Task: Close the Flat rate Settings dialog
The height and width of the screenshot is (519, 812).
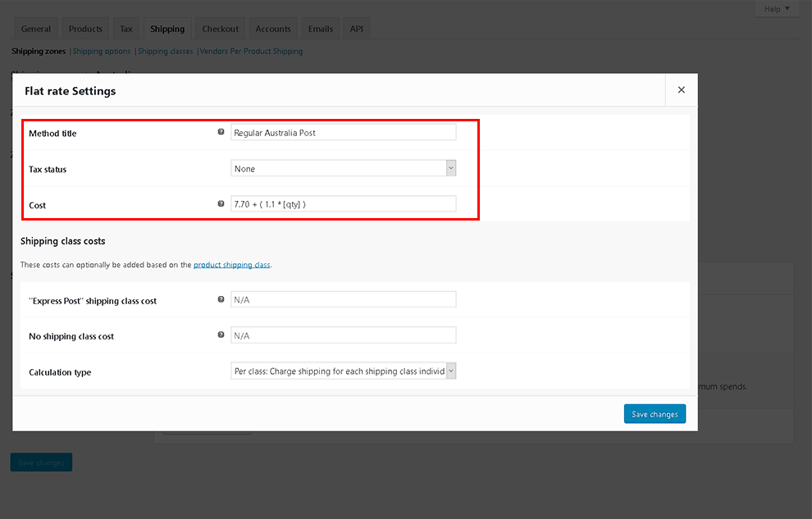Action: 682,90
